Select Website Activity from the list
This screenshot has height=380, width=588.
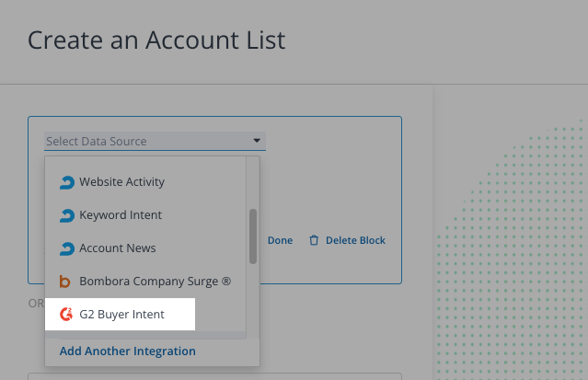(x=121, y=182)
